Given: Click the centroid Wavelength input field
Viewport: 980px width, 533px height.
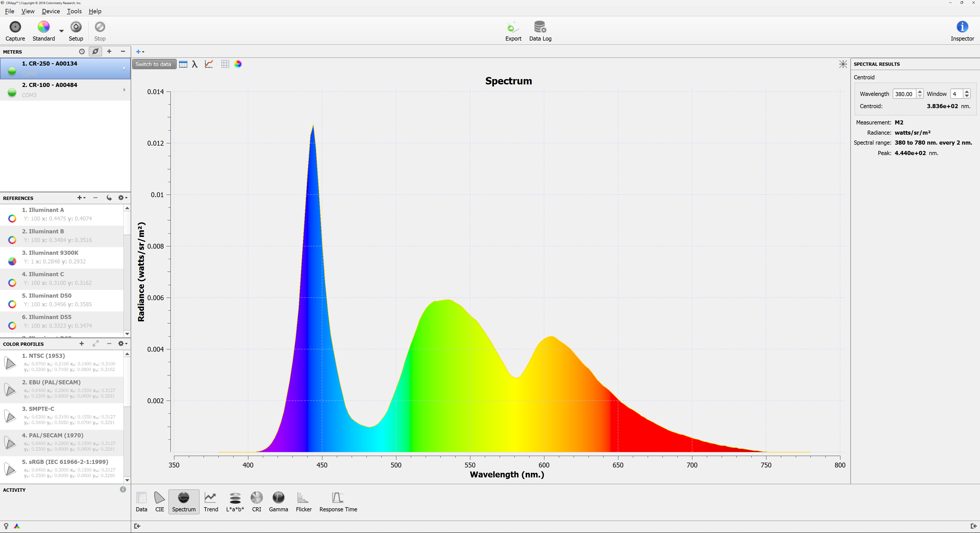Looking at the screenshot, I should pyautogui.click(x=903, y=94).
